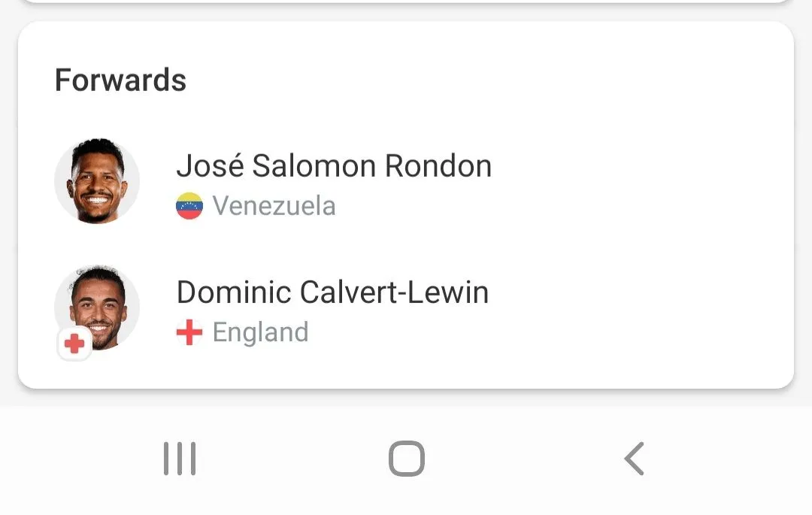Select the Dominic Calvert-Lewin name
Image resolution: width=812 pixels, height=515 pixels.
click(x=332, y=292)
